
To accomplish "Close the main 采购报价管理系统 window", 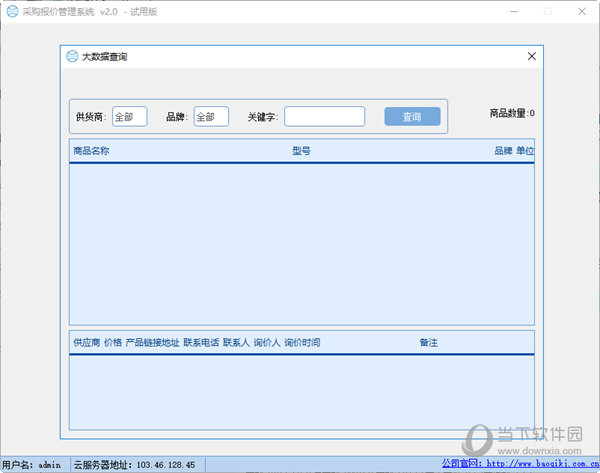I will (x=582, y=11).
